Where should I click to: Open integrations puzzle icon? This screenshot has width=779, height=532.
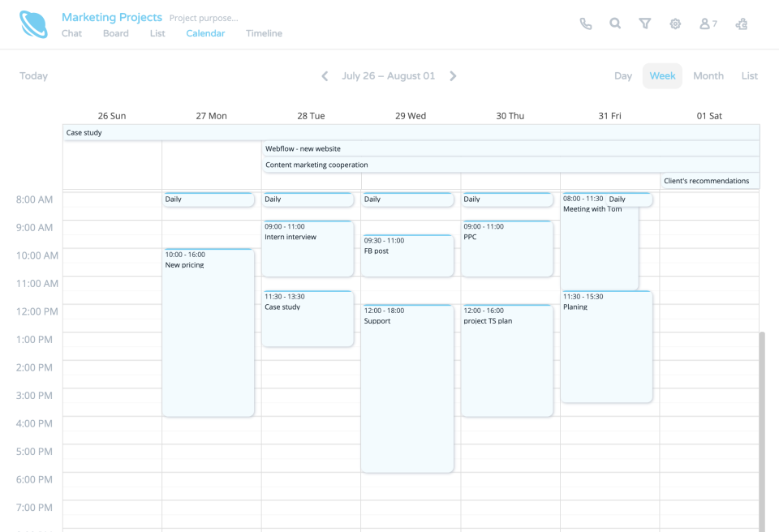(742, 24)
